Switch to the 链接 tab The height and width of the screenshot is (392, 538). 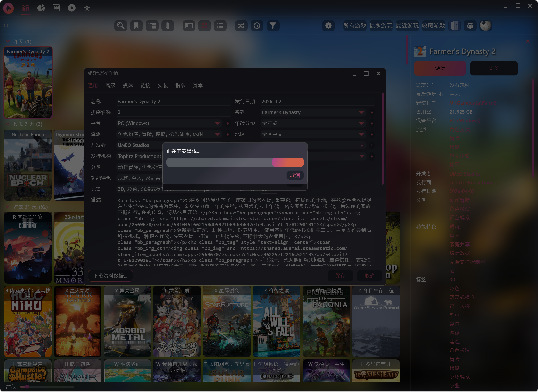(145, 85)
